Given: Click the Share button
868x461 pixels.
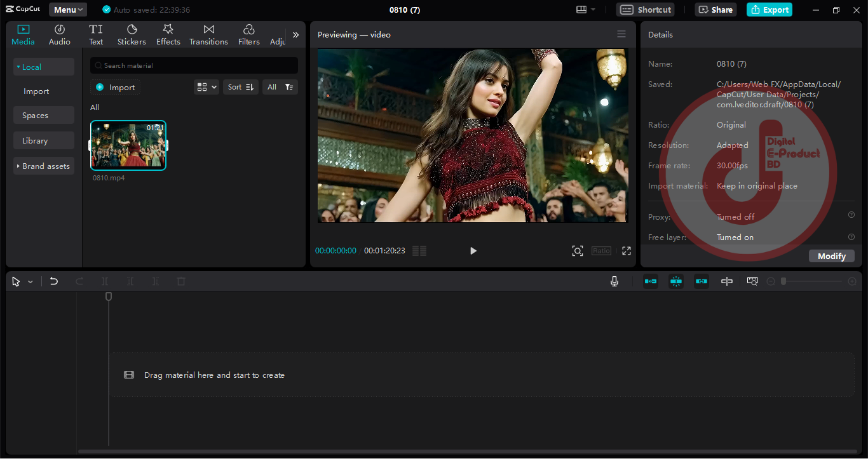Looking at the screenshot, I should pos(715,10).
